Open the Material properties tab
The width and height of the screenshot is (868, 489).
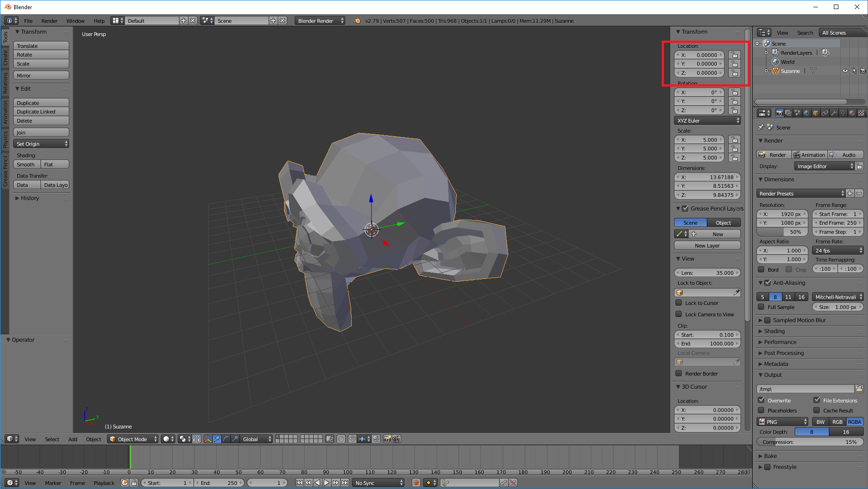click(x=852, y=113)
